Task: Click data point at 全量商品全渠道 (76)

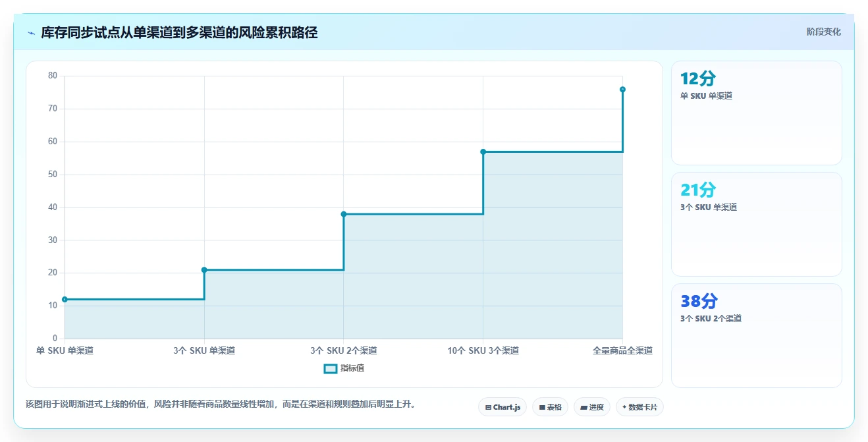Action: (x=622, y=90)
